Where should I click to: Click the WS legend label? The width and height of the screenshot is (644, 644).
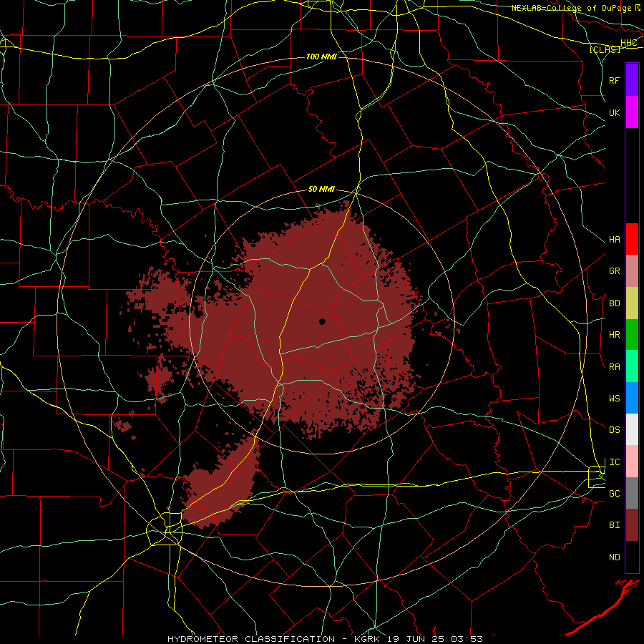click(x=615, y=399)
